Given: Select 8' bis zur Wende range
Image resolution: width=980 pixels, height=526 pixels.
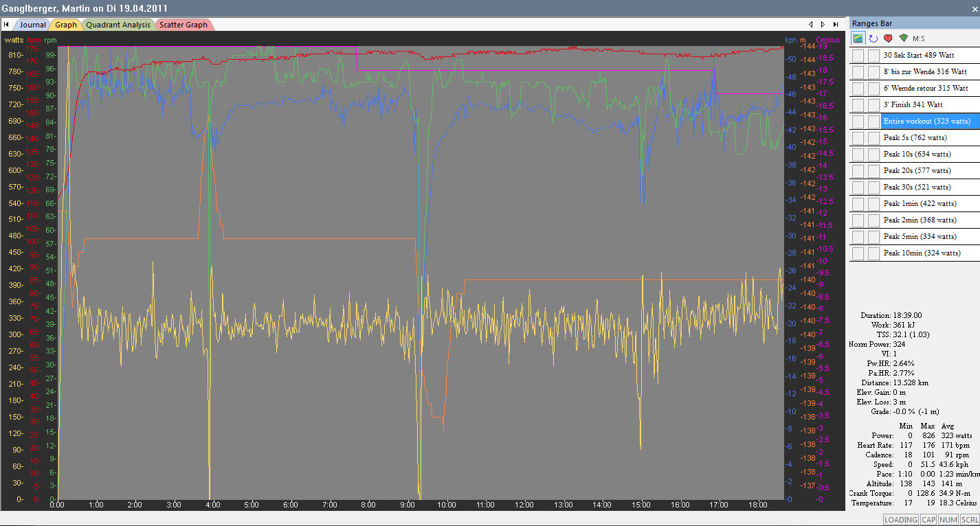Looking at the screenshot, I should point(924,71).
